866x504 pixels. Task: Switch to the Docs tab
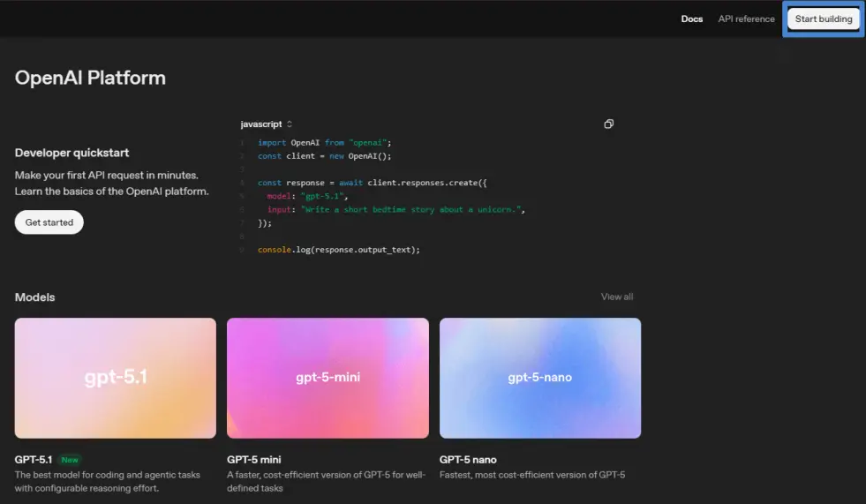(692, 19)
